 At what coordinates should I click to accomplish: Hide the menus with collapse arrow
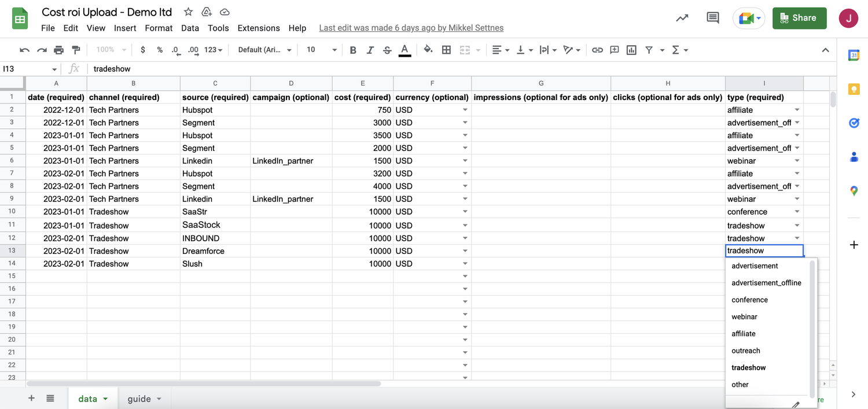click(825, 50)
